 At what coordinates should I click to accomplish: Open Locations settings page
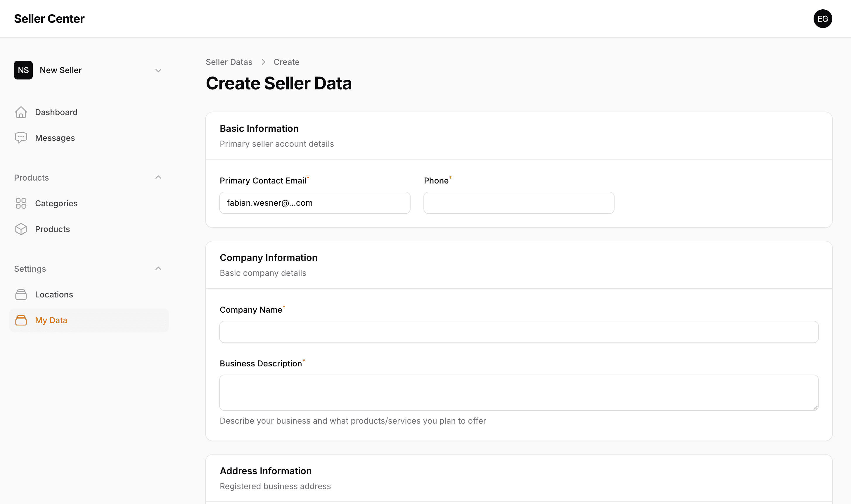coord(89,295)
